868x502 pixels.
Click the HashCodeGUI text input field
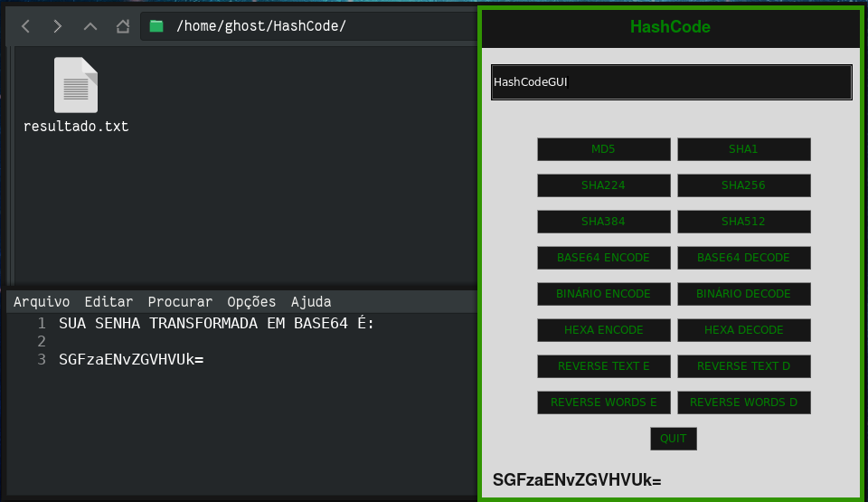point(671,82)
